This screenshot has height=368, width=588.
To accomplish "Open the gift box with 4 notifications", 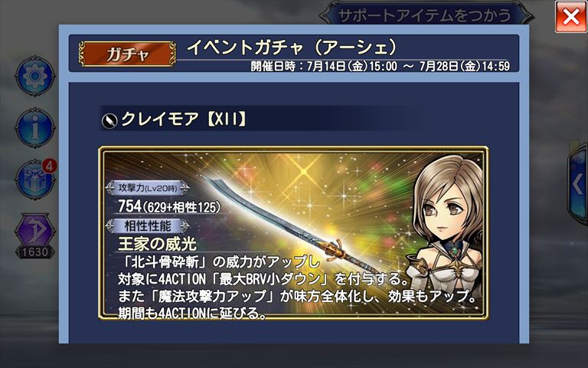I will click(36, 179).
